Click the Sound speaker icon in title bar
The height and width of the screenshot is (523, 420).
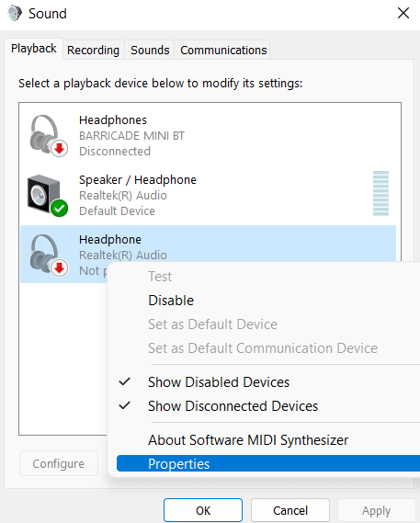15,14
